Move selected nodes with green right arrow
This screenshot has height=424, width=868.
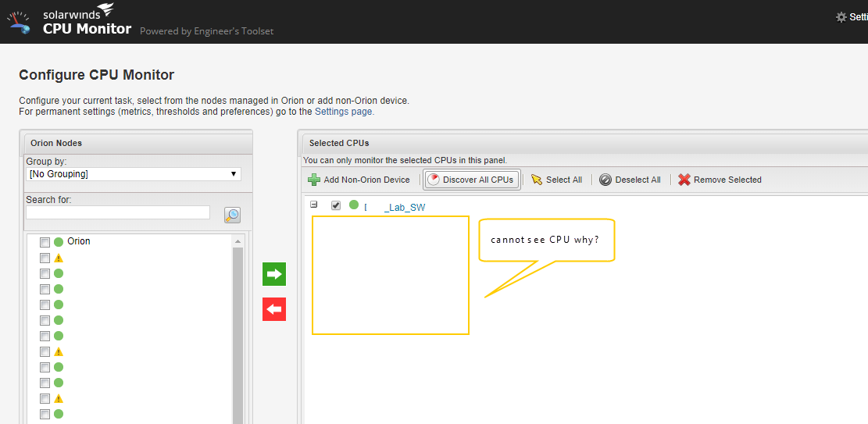click(x=274, y=274)
